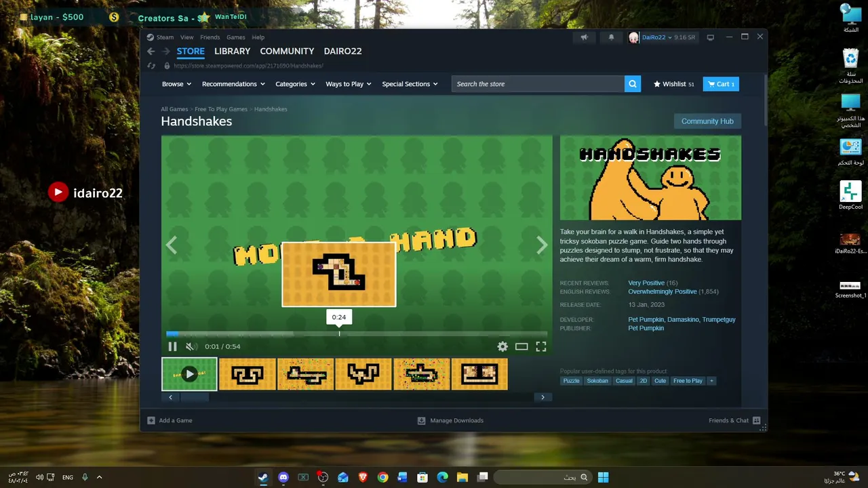This screenshot has width=868, height=488.
Task: Select the Puzzle tag
Action: 571,381
